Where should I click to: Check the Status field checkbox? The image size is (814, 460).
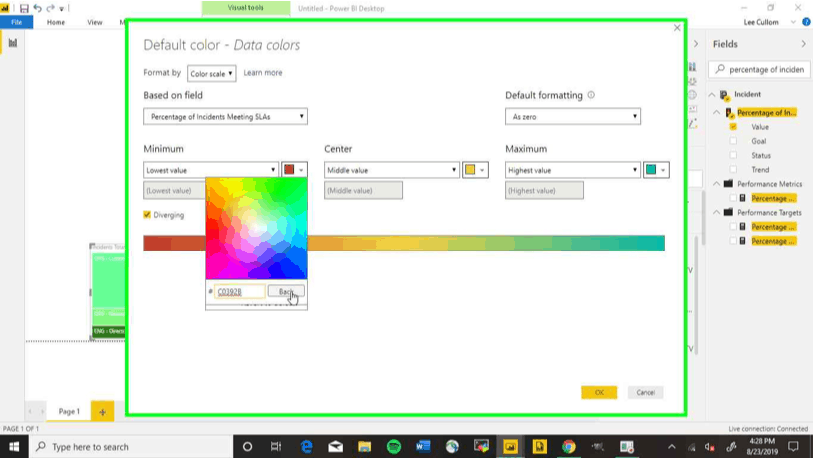point(733,155)
